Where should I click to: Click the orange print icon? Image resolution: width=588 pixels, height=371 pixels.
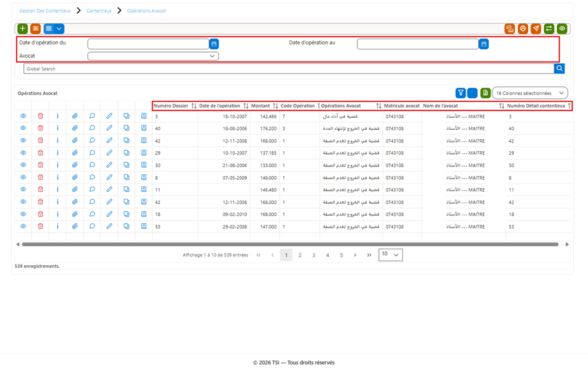523,28
